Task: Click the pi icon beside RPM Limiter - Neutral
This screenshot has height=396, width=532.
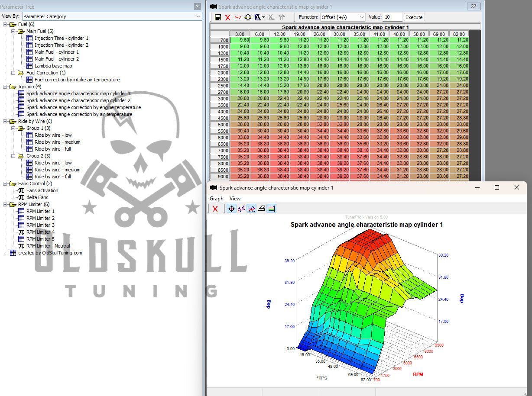Action: coord(21,246)
